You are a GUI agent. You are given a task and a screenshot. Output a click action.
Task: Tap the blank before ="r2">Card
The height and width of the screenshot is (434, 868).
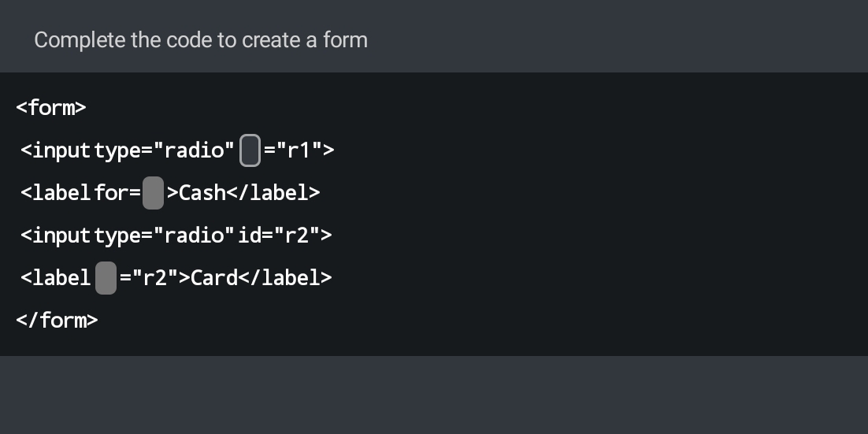tap(106, 278)
